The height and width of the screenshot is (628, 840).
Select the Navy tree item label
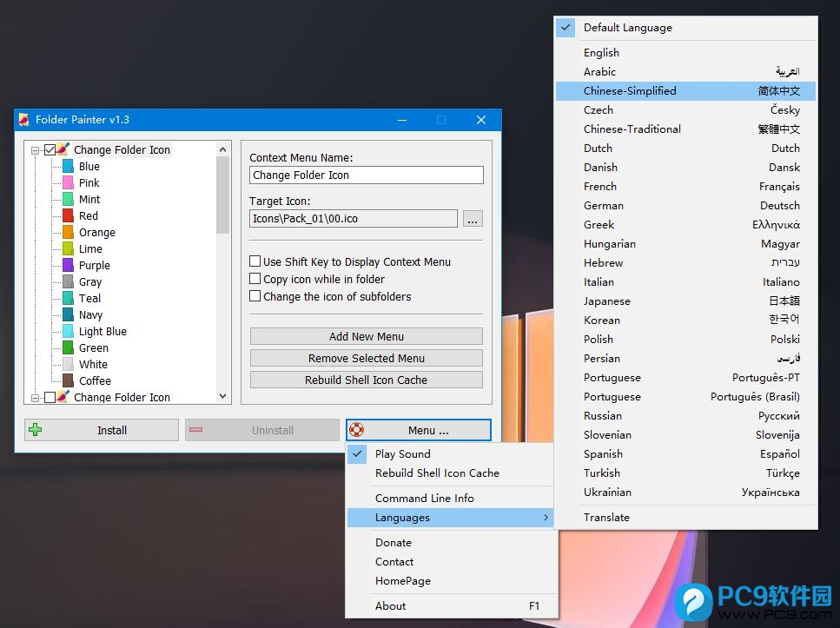[x=90, y=315]
